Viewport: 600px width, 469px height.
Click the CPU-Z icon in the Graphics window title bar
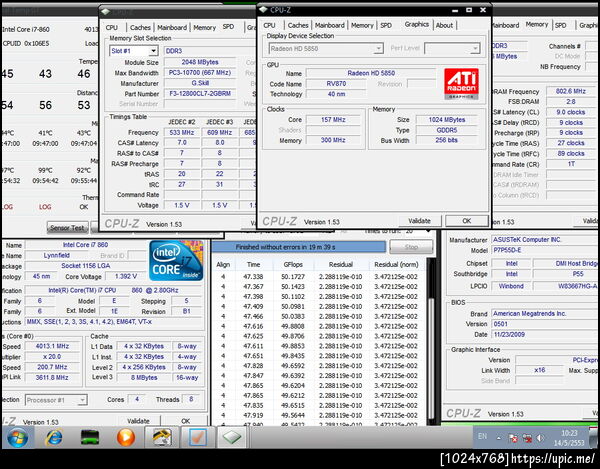coord(263,10)
